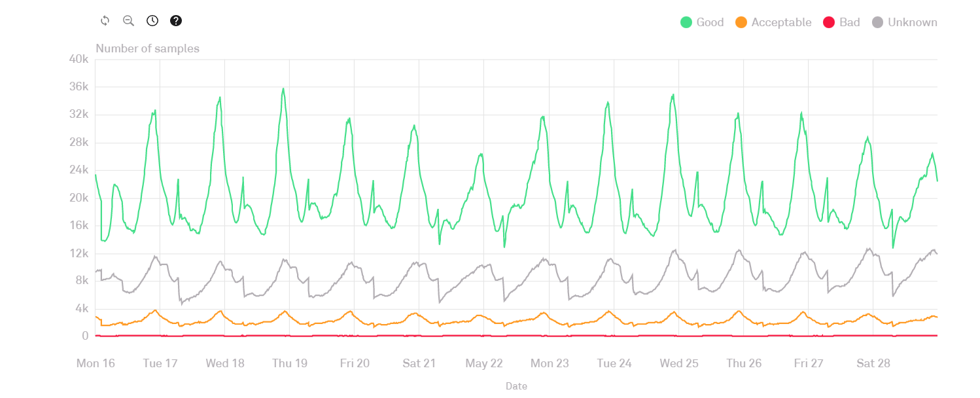The height and width of the screenshot is (398, 980).
Task: Click the 40k y-axis tick label
Action: point(79,60)
